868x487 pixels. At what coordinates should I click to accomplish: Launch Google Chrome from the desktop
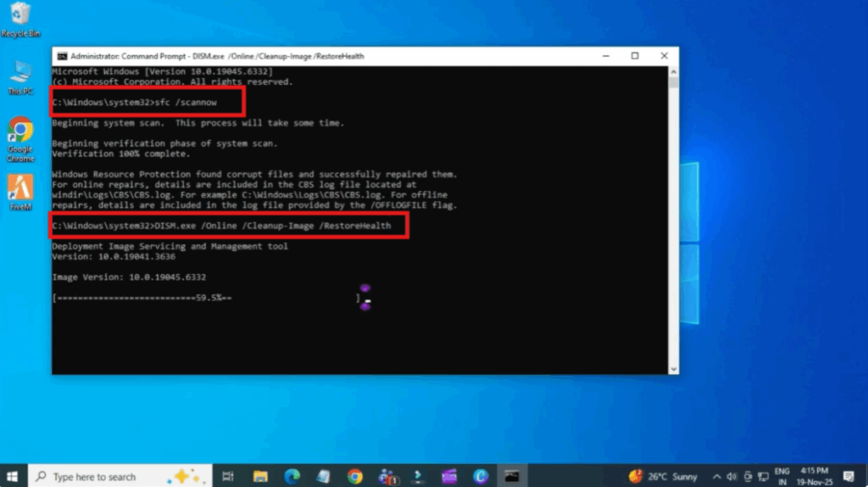[20, 139]
